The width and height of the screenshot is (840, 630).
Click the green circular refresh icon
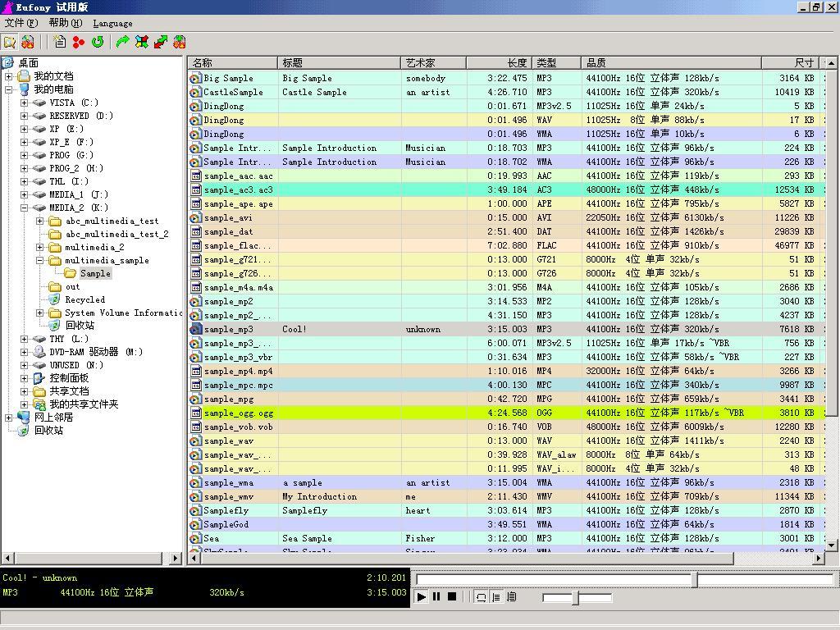click(98, 42)
